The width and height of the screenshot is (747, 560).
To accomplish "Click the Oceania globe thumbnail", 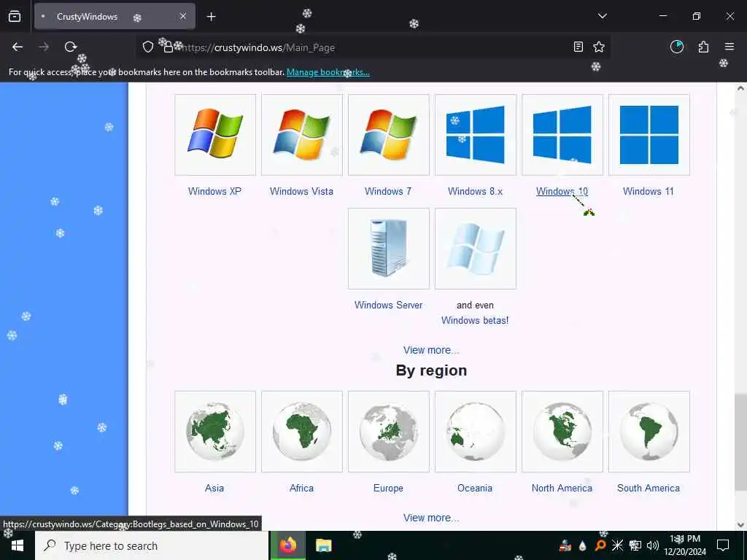I will (476, 432).
